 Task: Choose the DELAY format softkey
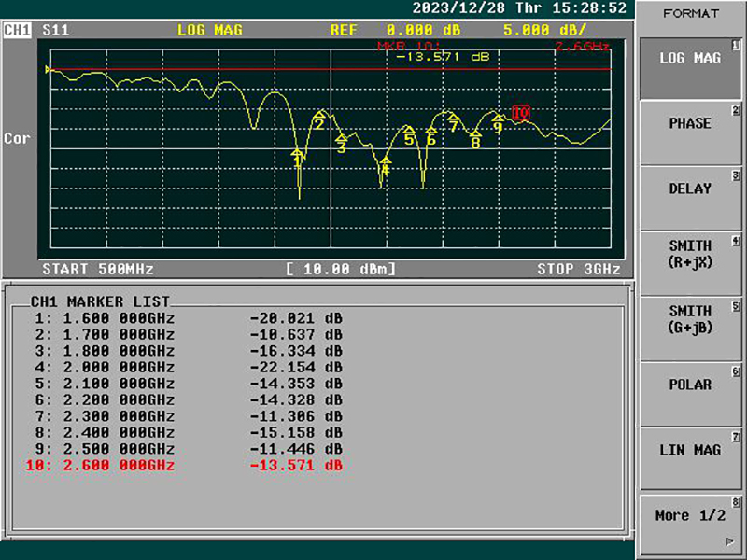pos(690,199)
